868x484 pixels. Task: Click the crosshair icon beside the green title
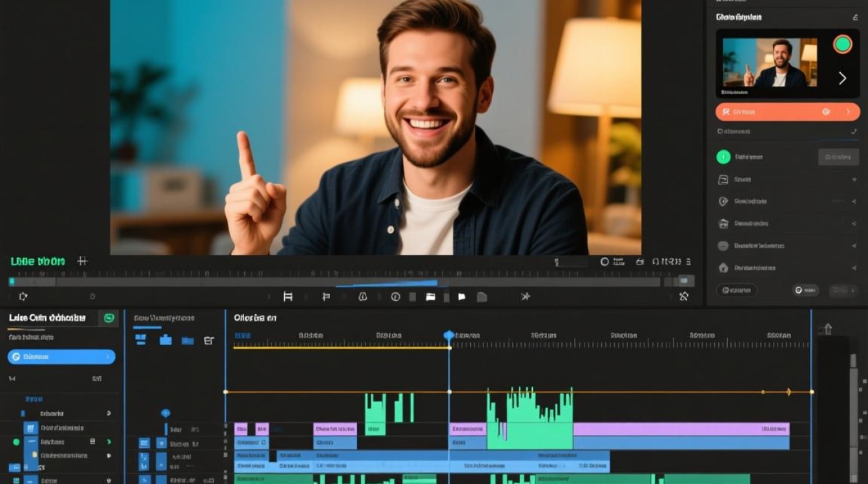[82, 261]
